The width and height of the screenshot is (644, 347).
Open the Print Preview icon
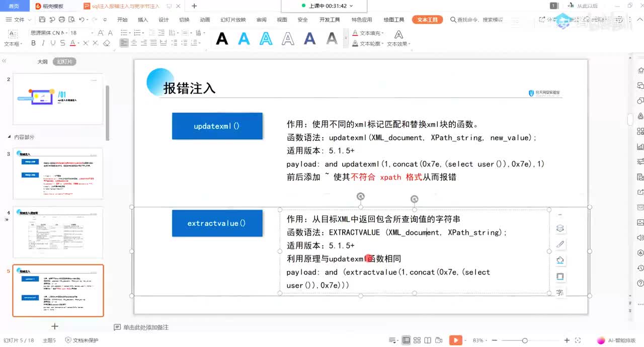(71, 20)
